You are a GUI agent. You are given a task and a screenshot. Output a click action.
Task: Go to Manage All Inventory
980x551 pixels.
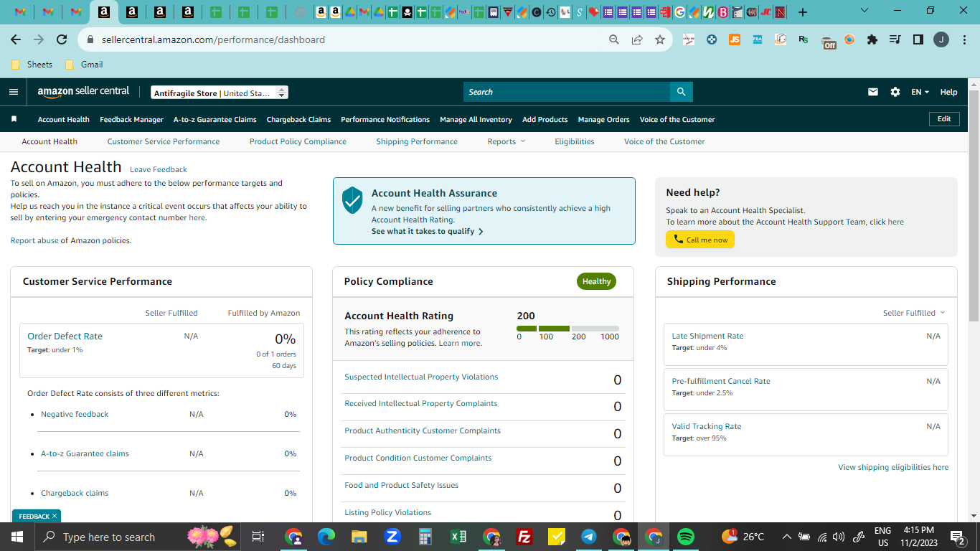[x=476, y=119]
